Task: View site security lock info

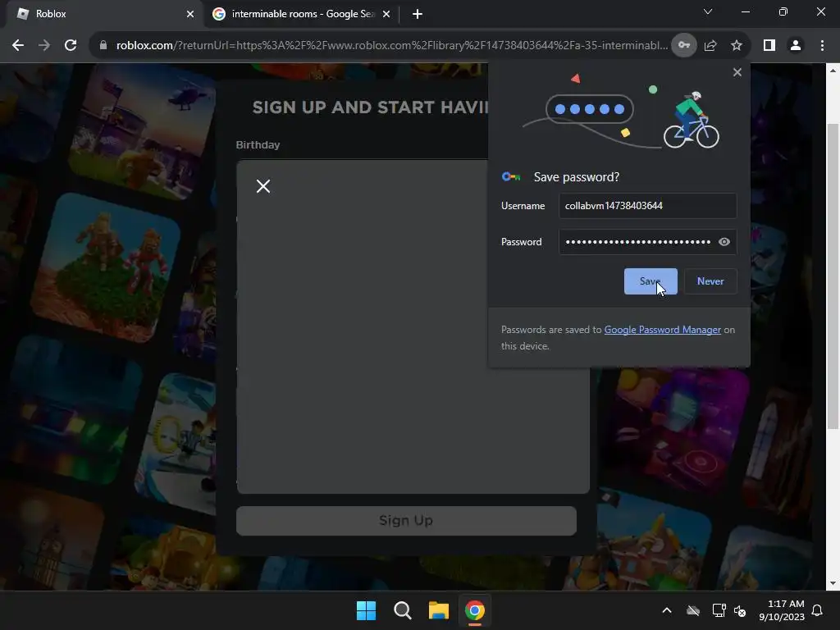Action: (103, 46)
